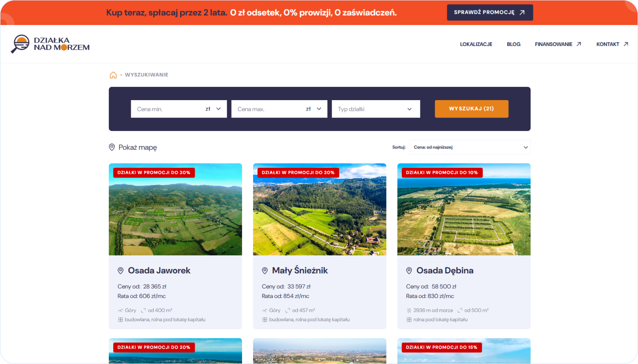This screenshot has height=364, width=638.
Task: Click the location pin next to Osada Jaworek
Action: (121, 271)
